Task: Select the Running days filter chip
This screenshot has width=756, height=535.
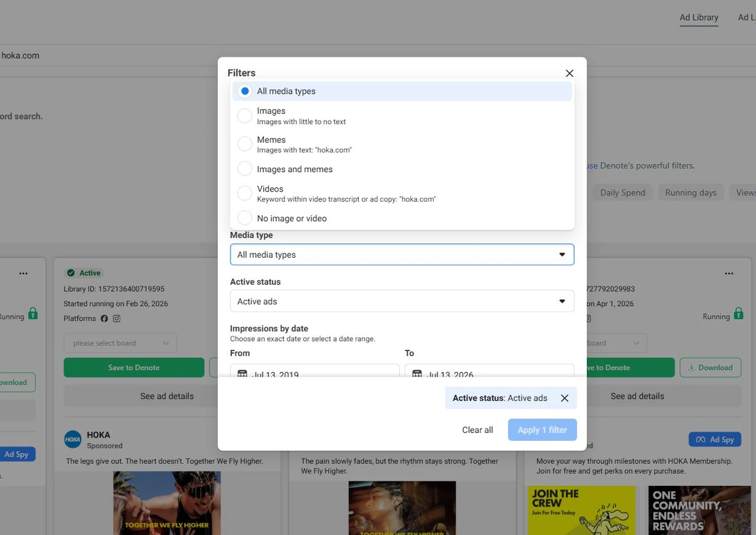Action: pos(691,193)
